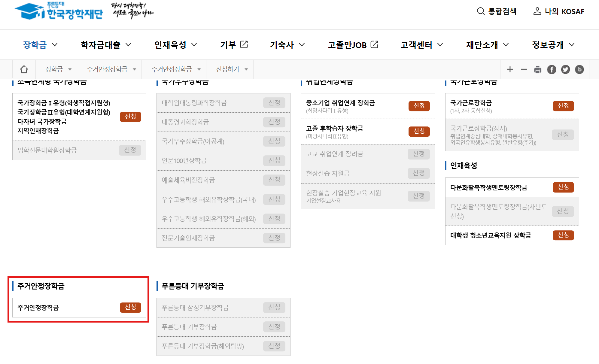
Task: Open the external link for 기부 menu
Action: pyautogui.click(x=244, y=44)
